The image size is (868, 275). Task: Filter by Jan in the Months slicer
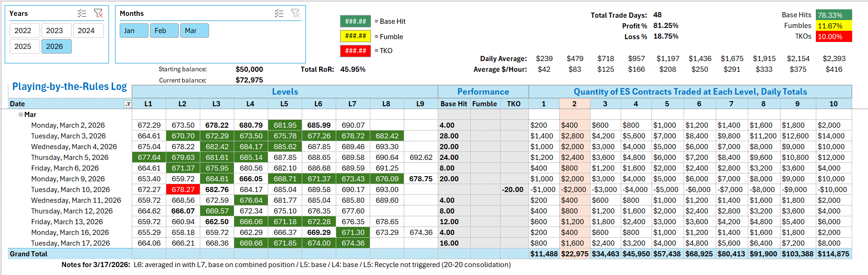(x=134, y=31)
